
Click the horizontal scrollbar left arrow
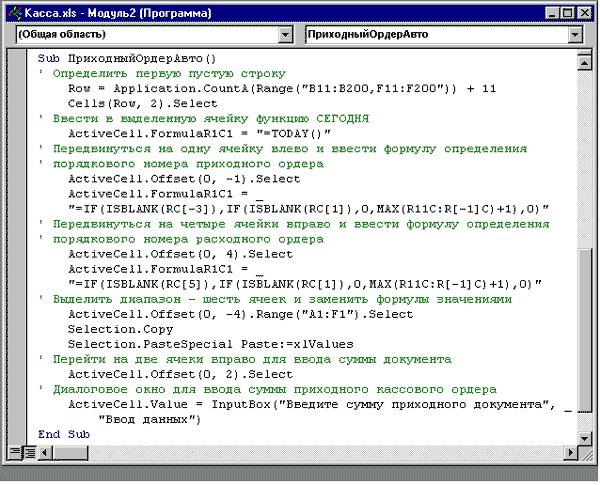(x=44, y=453)
